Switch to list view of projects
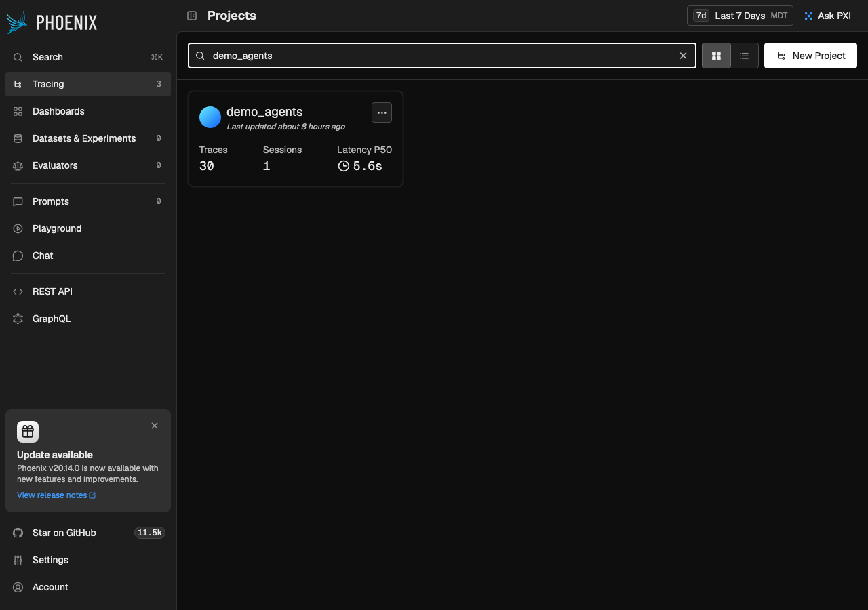The image size is (868, 610). click(745, 56)
